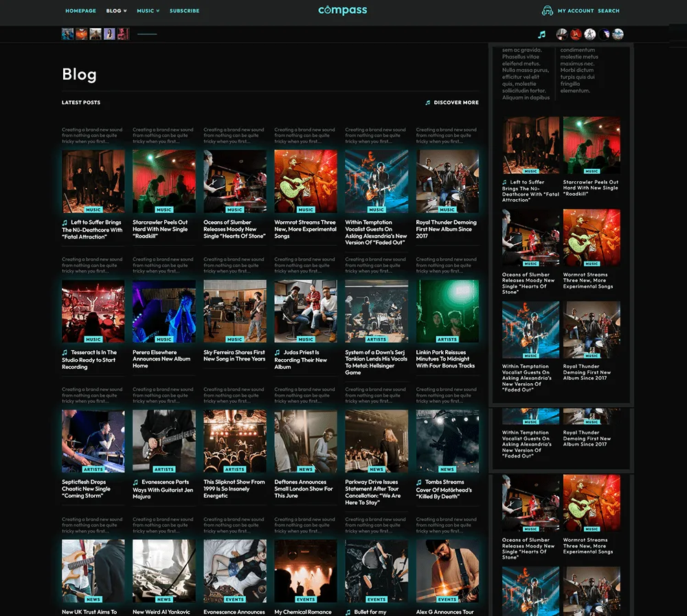Open the Deftones Announces Small London Show headline

pos(304,489)
